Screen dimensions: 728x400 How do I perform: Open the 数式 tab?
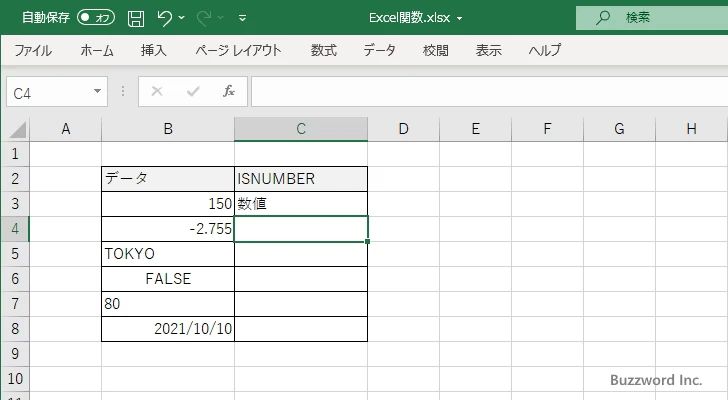pos(324,50)
